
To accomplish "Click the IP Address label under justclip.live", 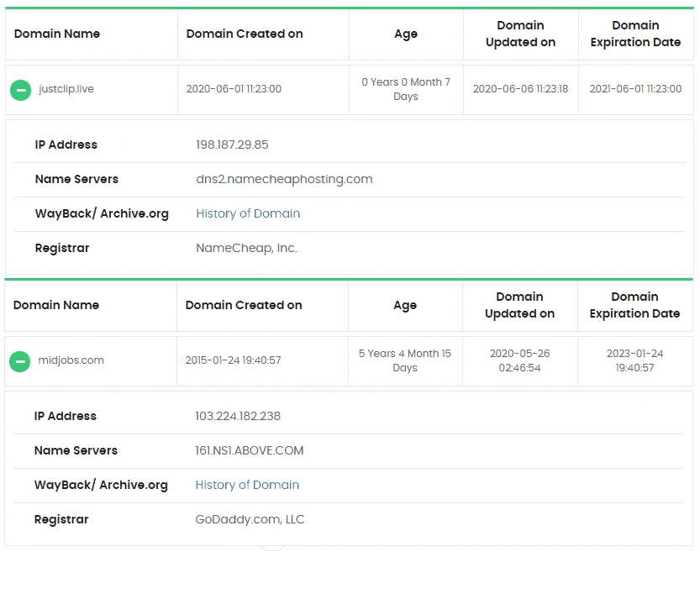I will (66, 145).
